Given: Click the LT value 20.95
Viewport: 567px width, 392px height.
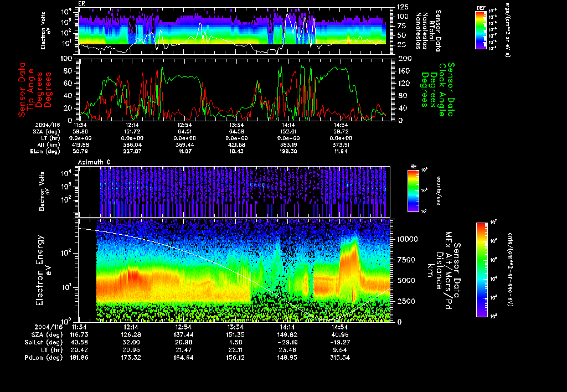Looking at the screenshot, I should [132, 350].
